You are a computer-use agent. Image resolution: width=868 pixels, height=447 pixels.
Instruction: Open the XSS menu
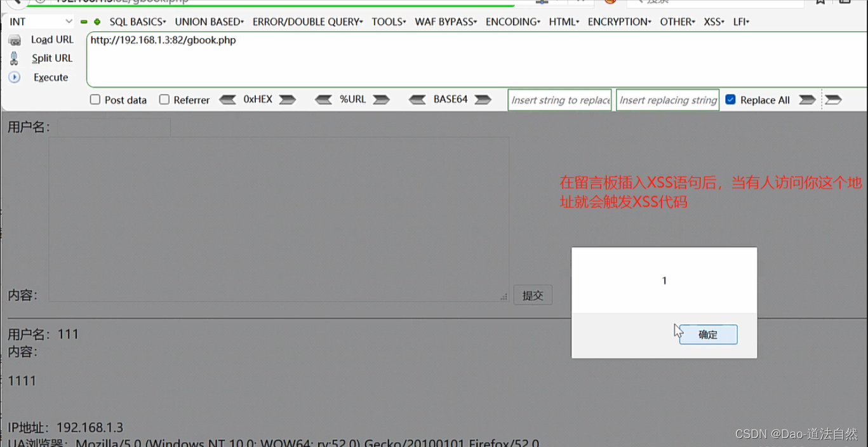[x=714, y=21]
